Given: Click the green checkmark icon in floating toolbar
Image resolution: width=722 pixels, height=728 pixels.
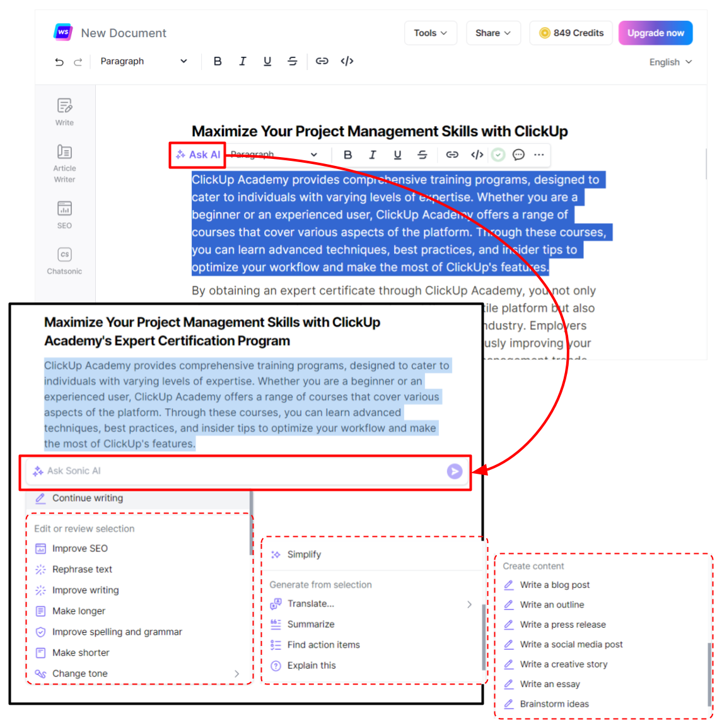Looking at the screenshot, I should [x=498, y=155].
